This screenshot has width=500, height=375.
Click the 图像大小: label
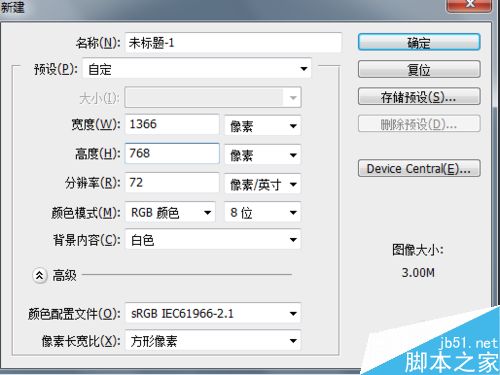[x=418, y=250]
